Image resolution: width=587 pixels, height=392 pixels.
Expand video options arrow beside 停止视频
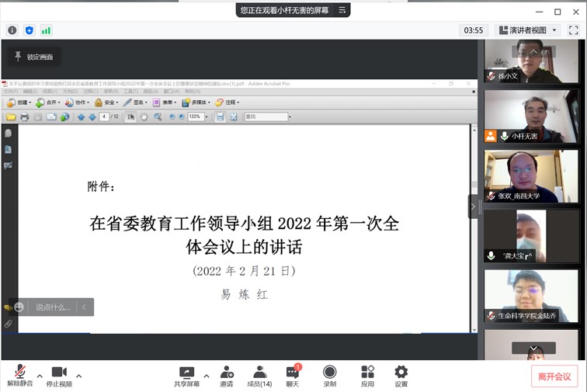click(x=78, y=376)
